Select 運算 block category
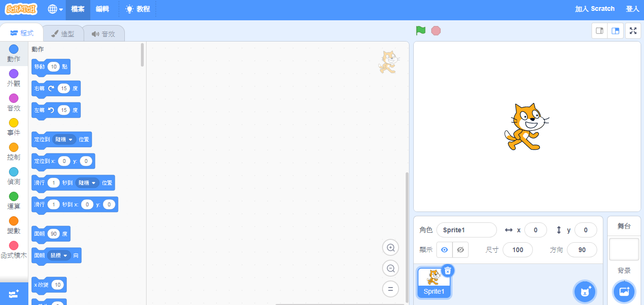The height and width of the screenshot is (305, 644). point(14,201)
